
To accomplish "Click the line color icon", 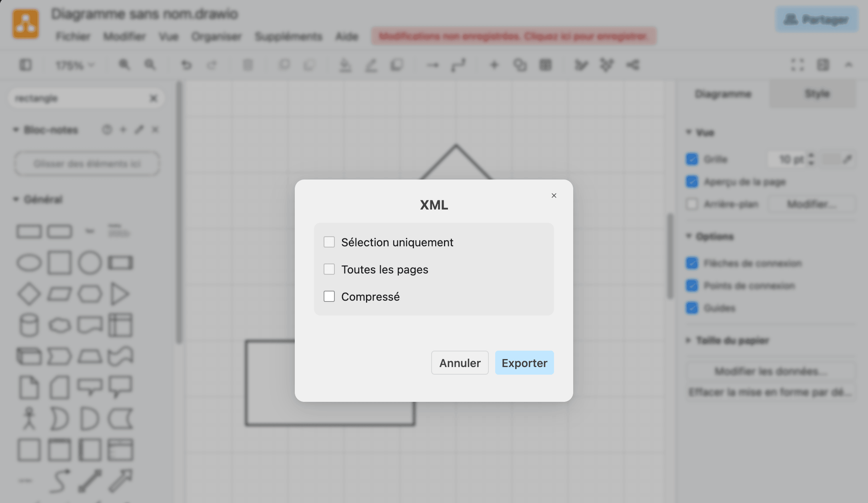I will (x=371, y=65).
